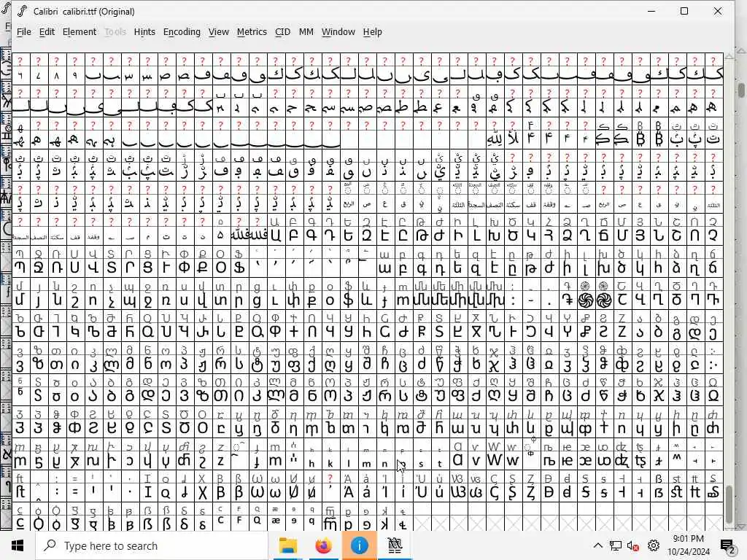The image size is (747, 560).
Task: Select the serifed capital I glyph cell
Action: pyautogui.click(x=147, y=491)
